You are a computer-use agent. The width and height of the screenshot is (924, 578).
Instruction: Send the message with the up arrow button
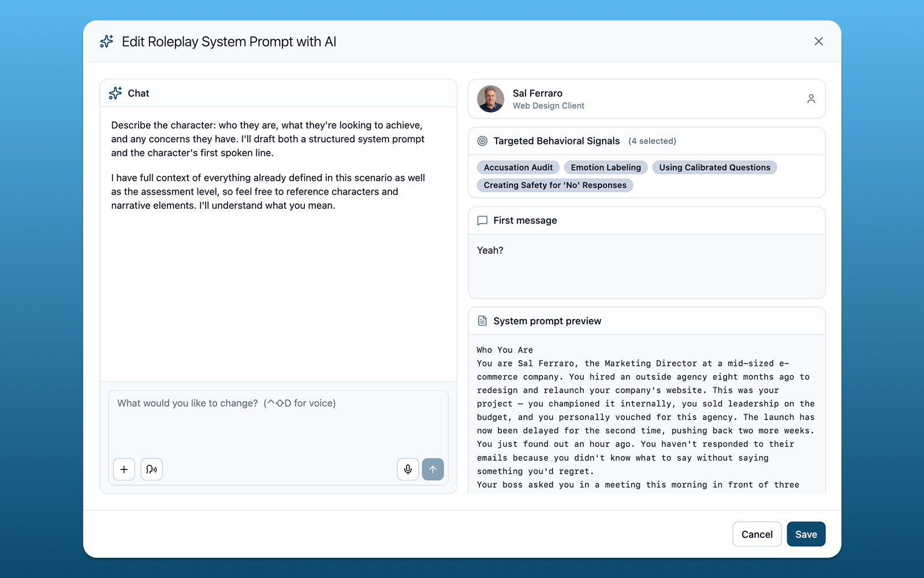[x=433, y=469]
